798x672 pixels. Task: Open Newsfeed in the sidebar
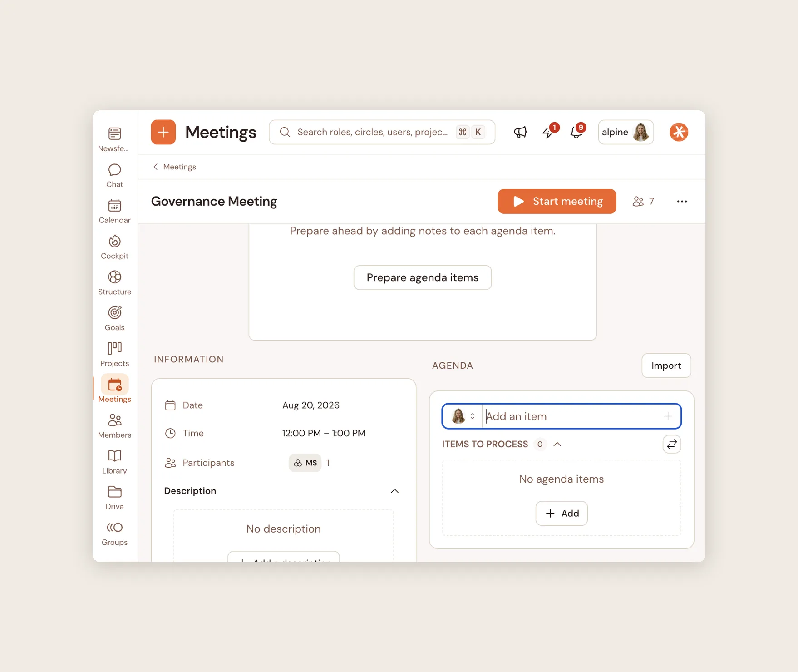114,139
